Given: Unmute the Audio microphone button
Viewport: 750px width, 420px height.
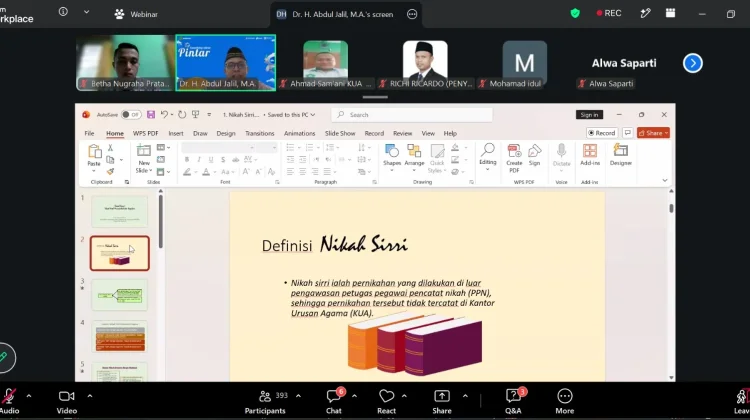Looking at the screenshot, I should pyautogui.click(x=9, y=401).
